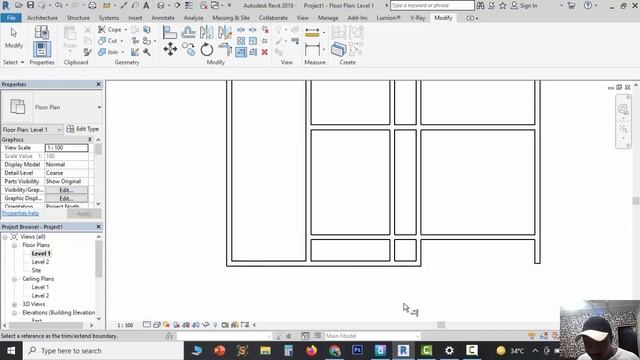
Task: Switch to the Annotate ribbon tab
Action: coord(163,18)
